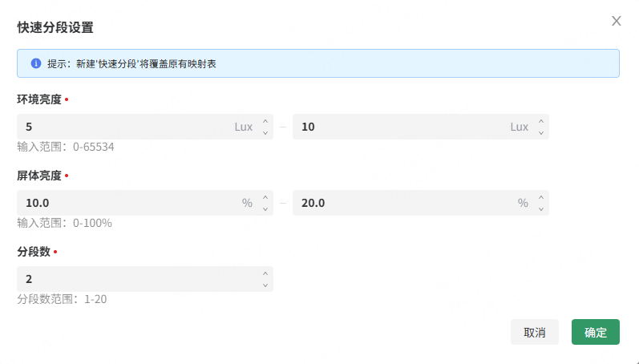Focus the minimum 屏体亮度 field showing 10.0

pos(120,203)
